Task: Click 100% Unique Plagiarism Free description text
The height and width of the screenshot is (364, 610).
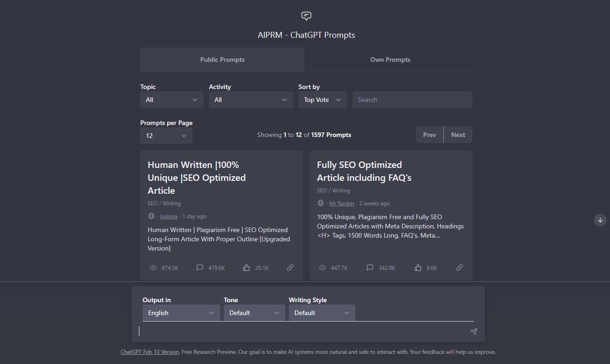Action: coord(390,226)
